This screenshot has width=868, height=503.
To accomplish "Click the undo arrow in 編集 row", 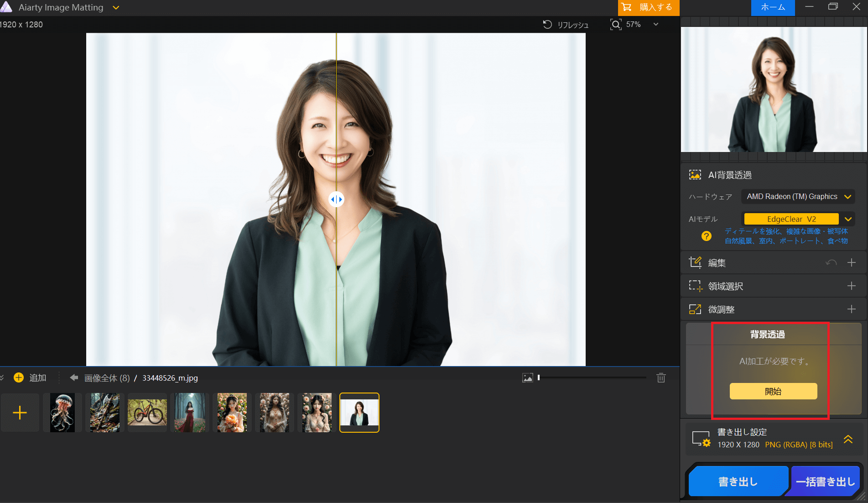I will click(831, 263).
